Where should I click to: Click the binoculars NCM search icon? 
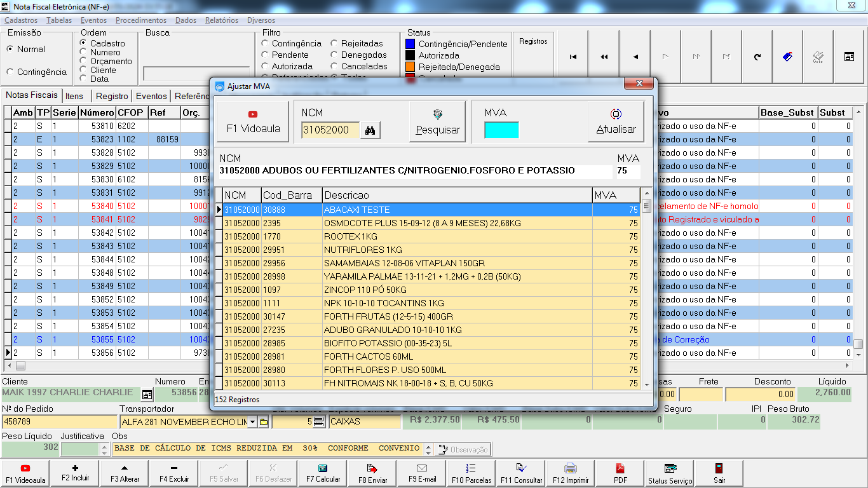tap(370, 130)
